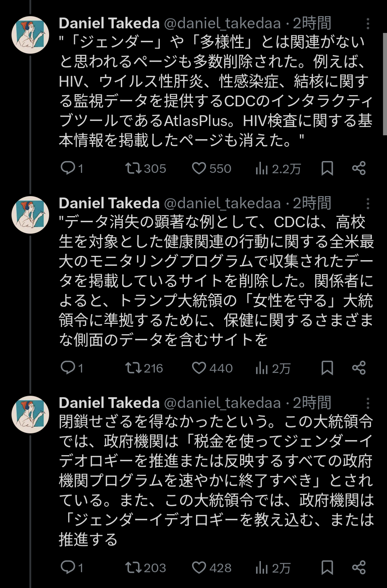
Task: Reply to the tweet with 216 reposts
Action: point(68,368)
